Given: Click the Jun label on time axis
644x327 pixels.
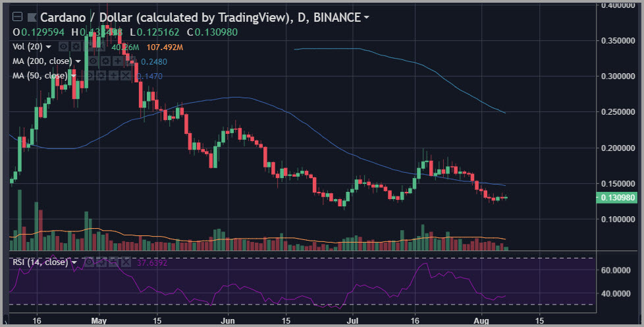Looking at the screenshot, I should tap(228, 321).
